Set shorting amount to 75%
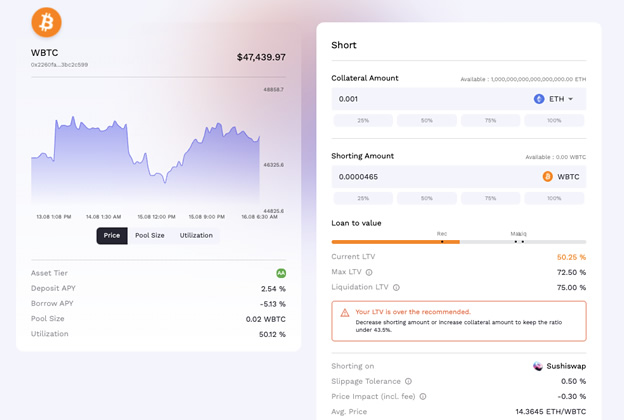The width and height of the screenshot is (624, 420). pyautogui.click(x=490, y=198)
